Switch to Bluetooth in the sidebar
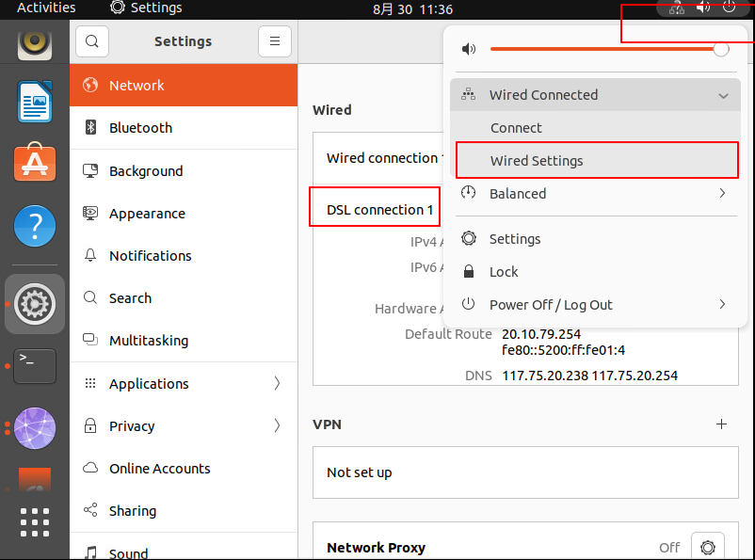Image resolution: width=755 pixels, height=560 pixels. (x=140, y=128)
